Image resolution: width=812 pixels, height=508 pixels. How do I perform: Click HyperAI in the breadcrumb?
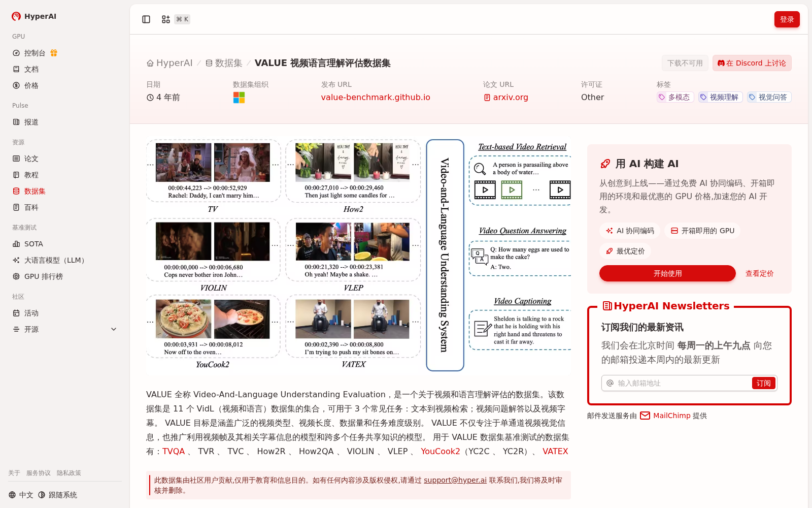(170, 63)
